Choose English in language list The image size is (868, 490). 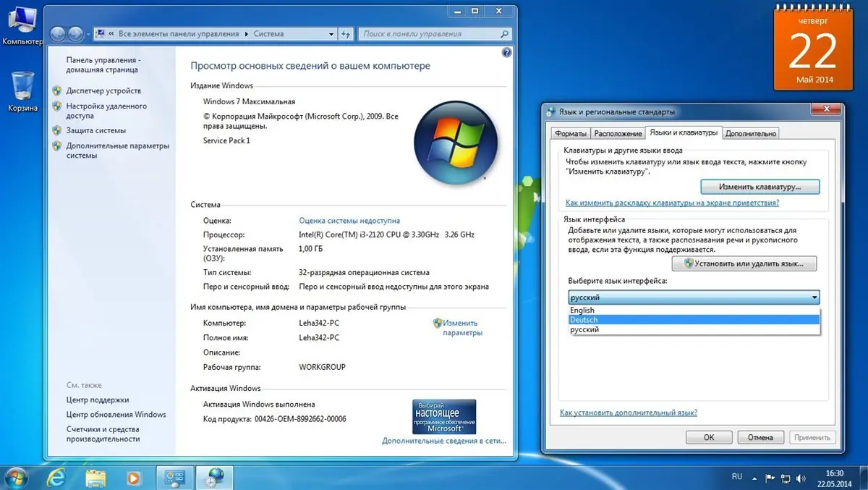[x=694, y=311]
